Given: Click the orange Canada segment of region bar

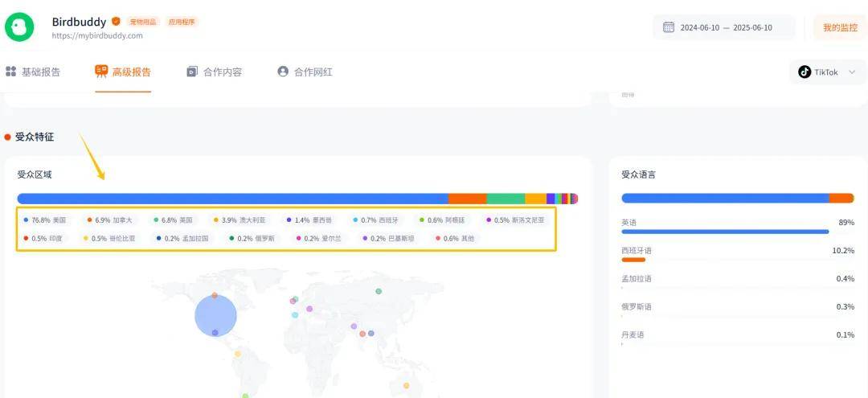Looking at the screenshot, I should 467,198.
